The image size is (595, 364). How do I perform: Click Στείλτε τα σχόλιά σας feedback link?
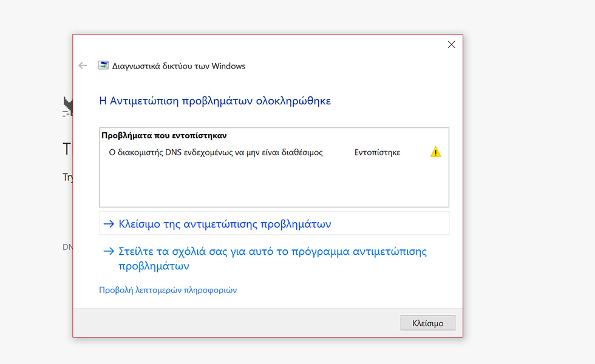(274, 258)
